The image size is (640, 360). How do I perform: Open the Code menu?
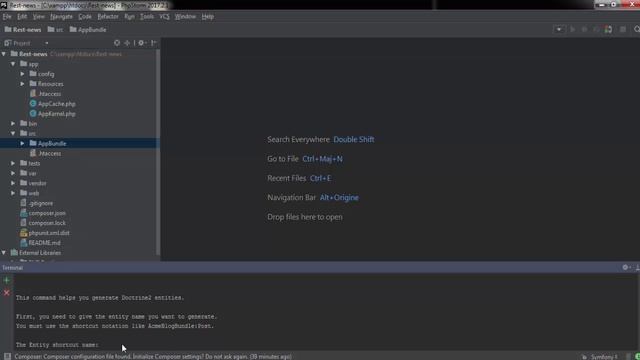click(x=85, y=17)
